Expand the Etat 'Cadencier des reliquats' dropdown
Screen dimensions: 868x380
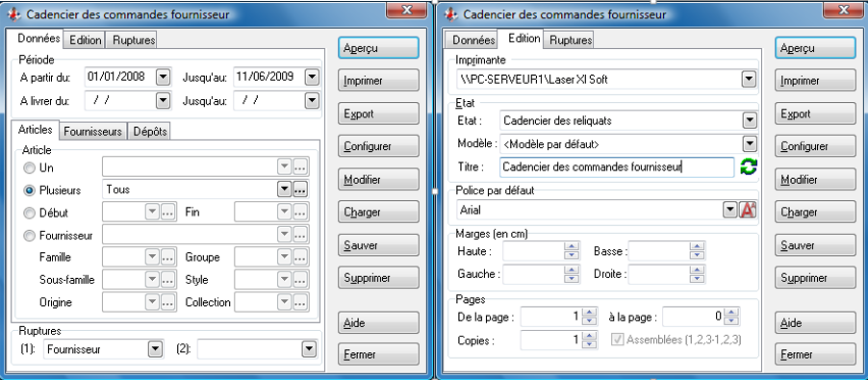749,120
